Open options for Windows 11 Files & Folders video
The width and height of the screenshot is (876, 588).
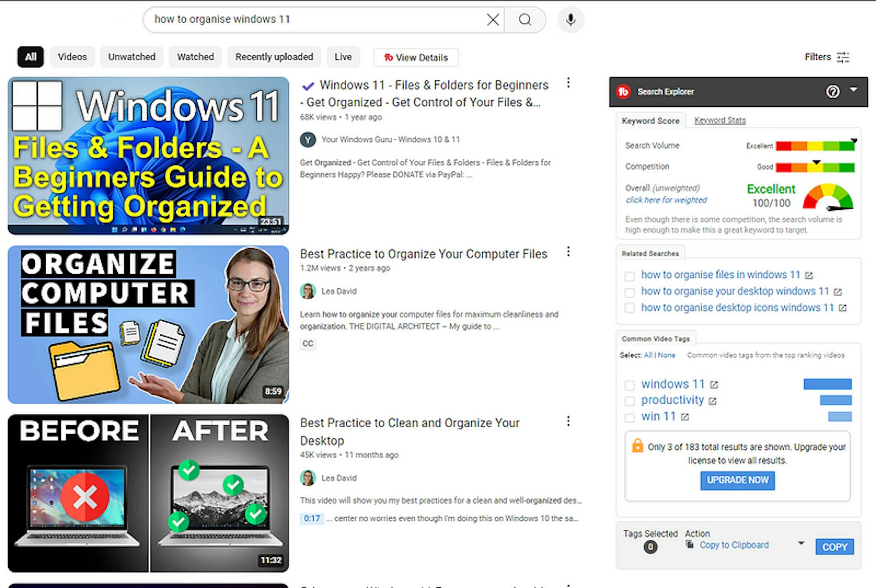pyautogui.click(x=568, y=83)
